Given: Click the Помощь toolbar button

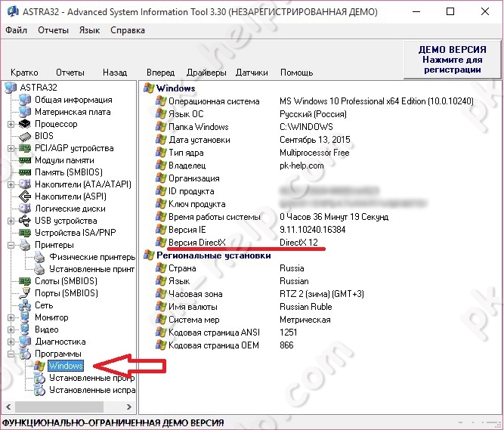Looking at the screenshot, I should (x=296, y=73).
